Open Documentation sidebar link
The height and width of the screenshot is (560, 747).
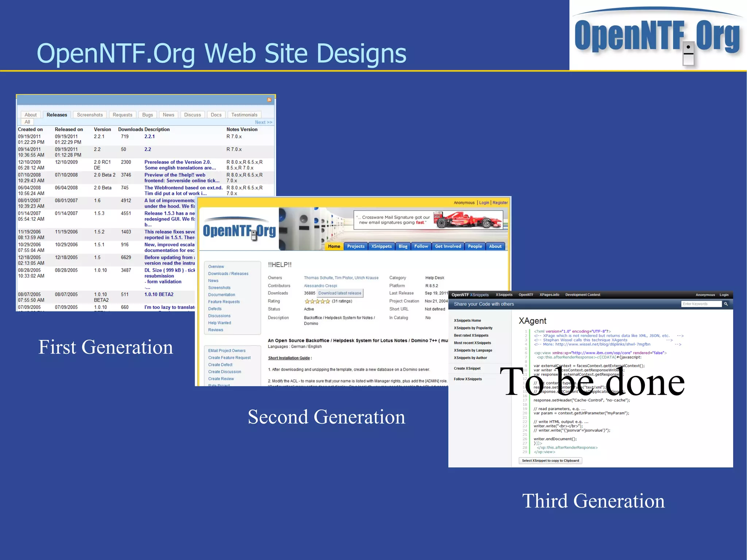pyautogui.click(x=221, y=295)
